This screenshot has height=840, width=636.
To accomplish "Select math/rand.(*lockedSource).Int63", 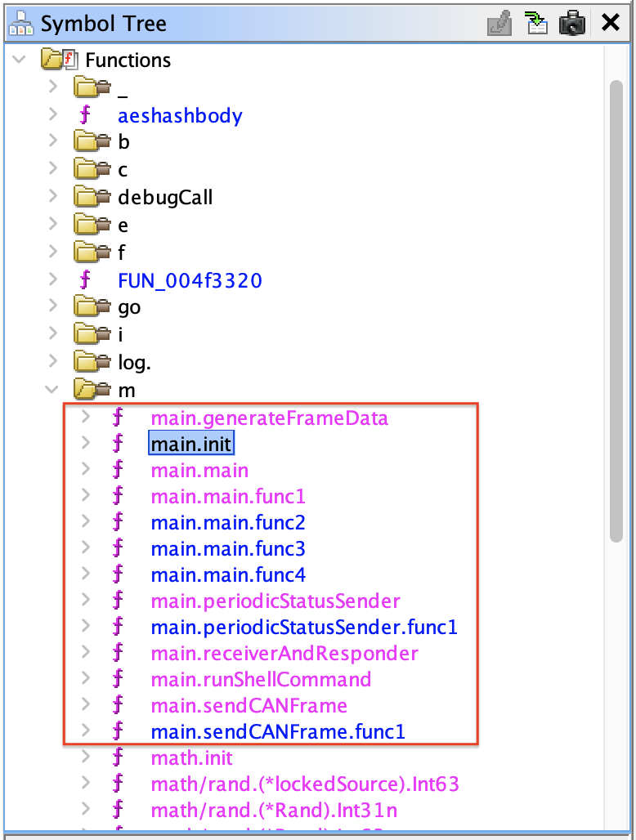I will click(x=305, y=784).
